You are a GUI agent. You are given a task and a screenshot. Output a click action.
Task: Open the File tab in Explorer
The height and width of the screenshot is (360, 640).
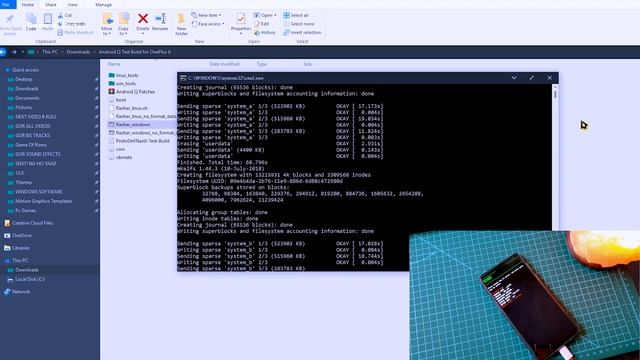coord(7,4)
